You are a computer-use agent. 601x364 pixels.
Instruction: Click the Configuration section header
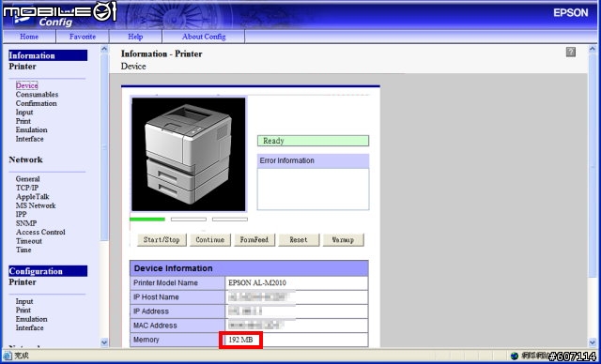[x=48, y=271]
